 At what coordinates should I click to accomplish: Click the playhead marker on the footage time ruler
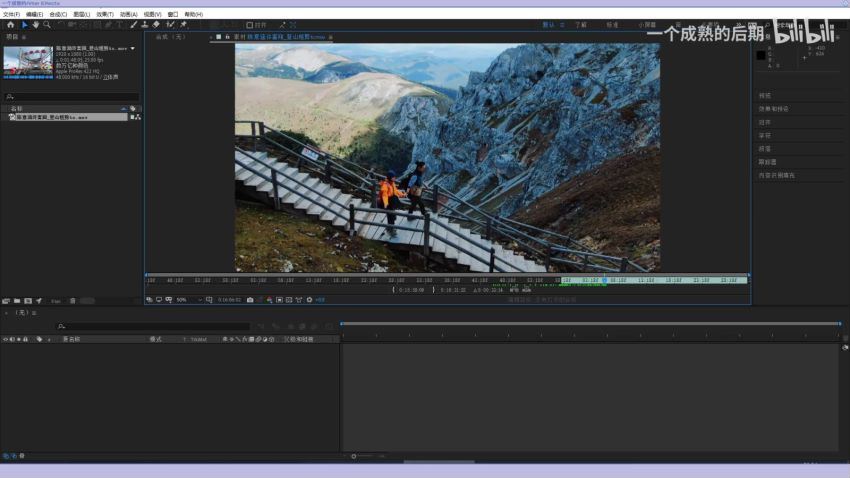[604, 280]
